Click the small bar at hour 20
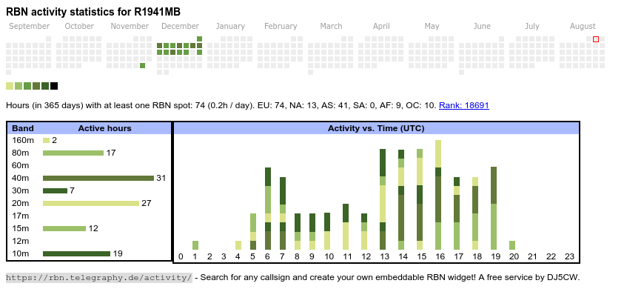Viewport: 644px width, 289px height. (512, 245)
